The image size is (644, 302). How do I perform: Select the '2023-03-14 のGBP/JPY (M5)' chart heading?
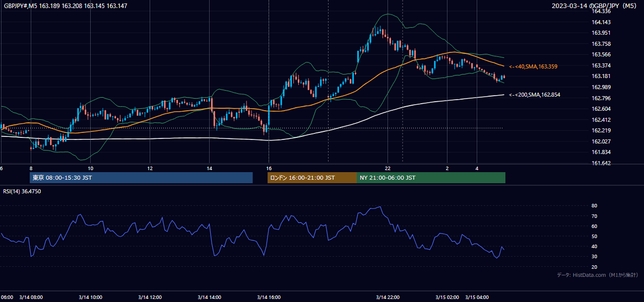[595, 6]
